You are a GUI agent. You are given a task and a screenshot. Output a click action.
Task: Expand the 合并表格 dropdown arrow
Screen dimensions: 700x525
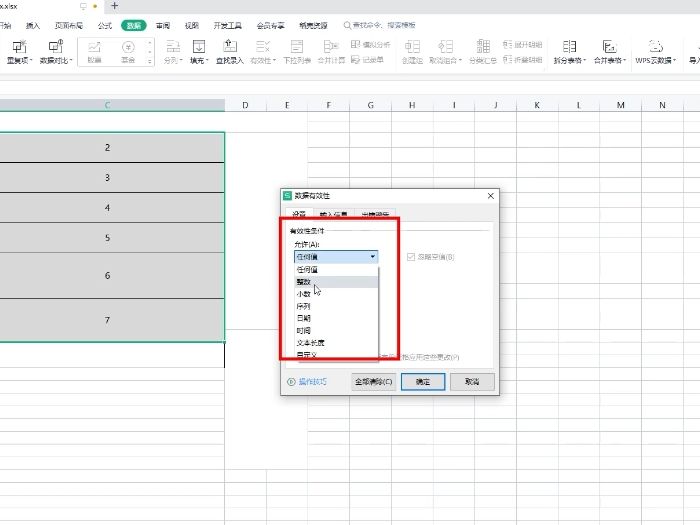click(x=625, y=60)
